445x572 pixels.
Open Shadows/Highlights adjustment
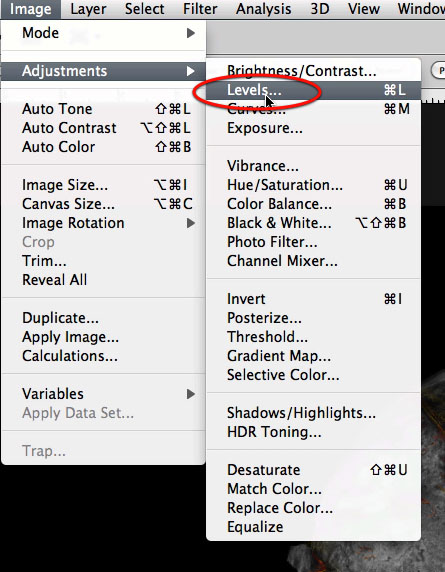click(x=314, y=413)
